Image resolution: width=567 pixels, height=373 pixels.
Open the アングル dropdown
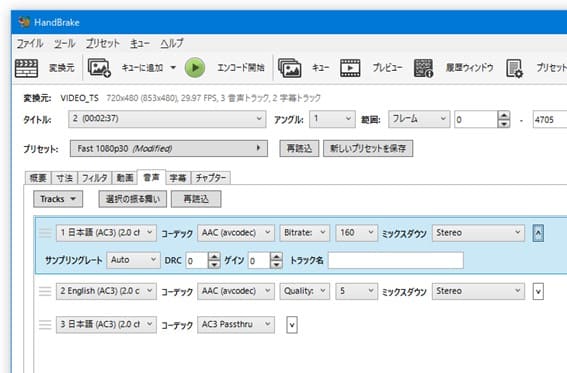(x=332, y=119)
